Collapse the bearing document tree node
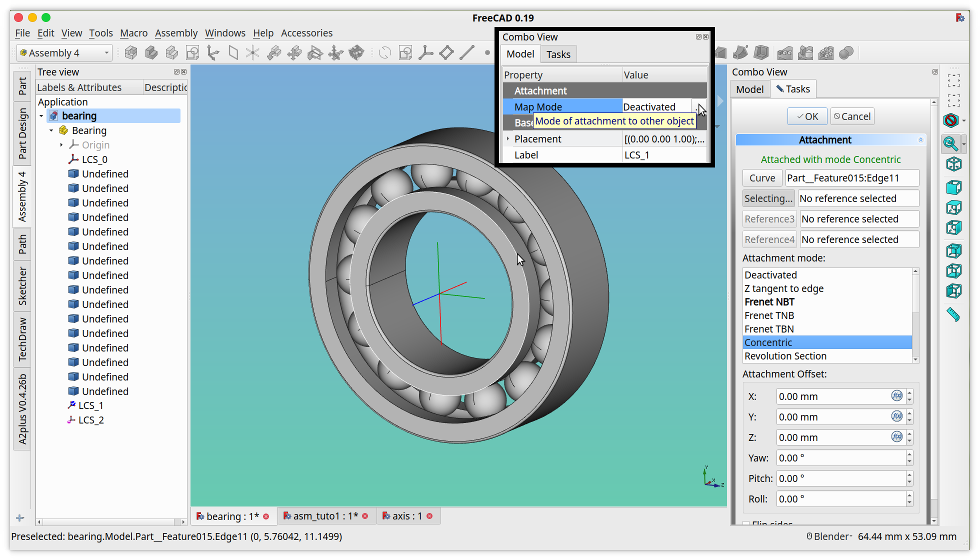Screen dimensions: 980x560 coord(41,116)
